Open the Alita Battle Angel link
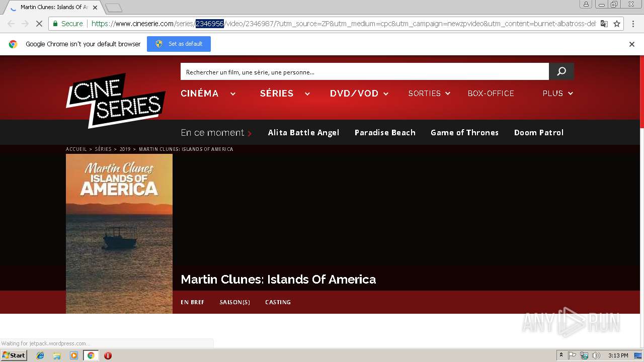The image size is (644, 362). 303,133
